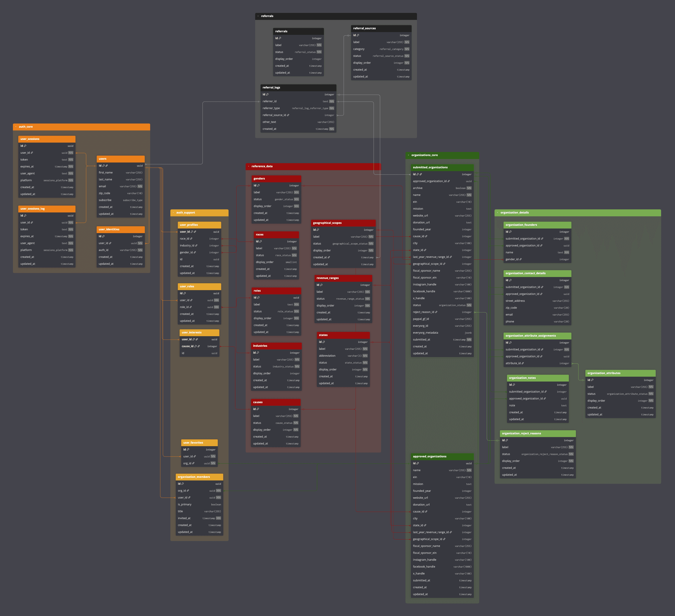Click the primary key icon in referral_sources id row
Screen dimensions: 675x616
(x=358, y=35)
